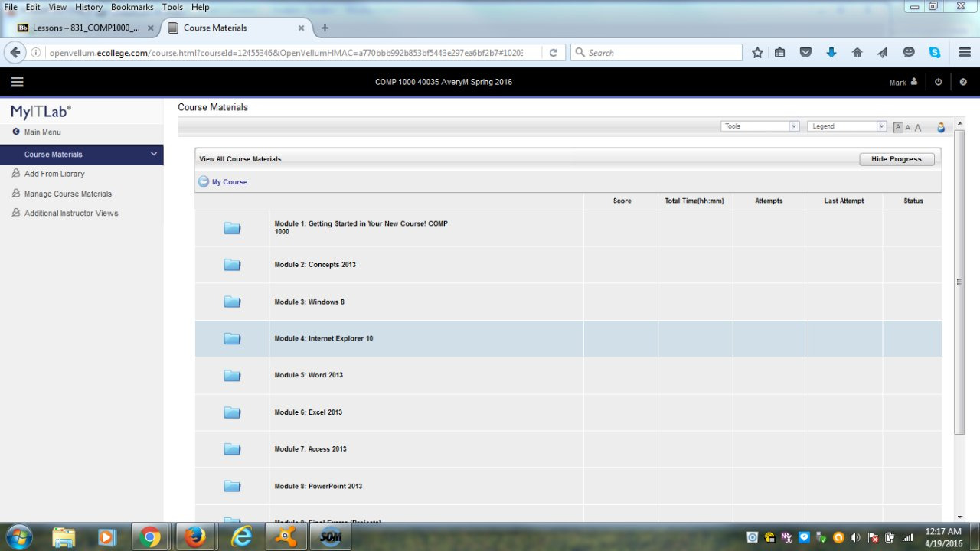Click the Status column header
The height and width of the screenshot is (551, 980).
913,201
